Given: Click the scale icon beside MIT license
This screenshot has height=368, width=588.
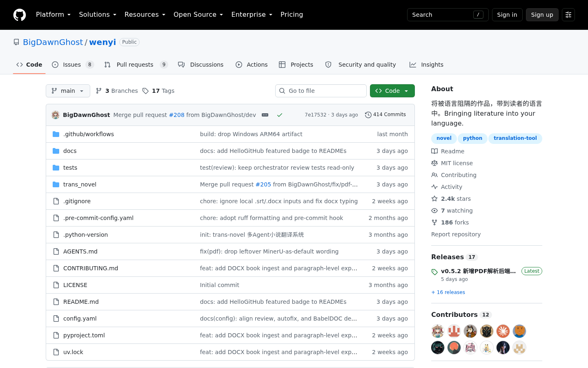Looking at the screenshot, I should click(434, 163).
